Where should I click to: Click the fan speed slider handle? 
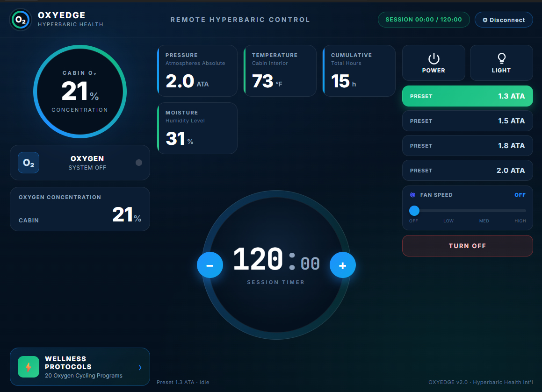pos(414,211)
